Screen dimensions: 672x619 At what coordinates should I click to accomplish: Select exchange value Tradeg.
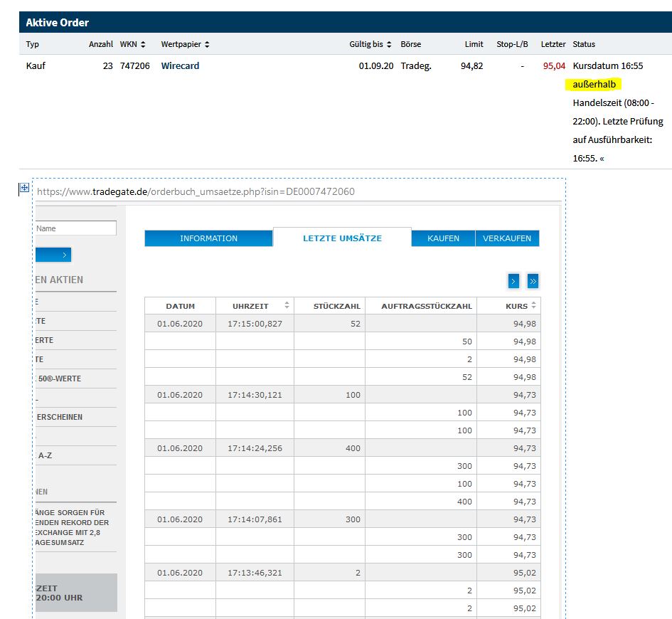(x=416, y=65)
